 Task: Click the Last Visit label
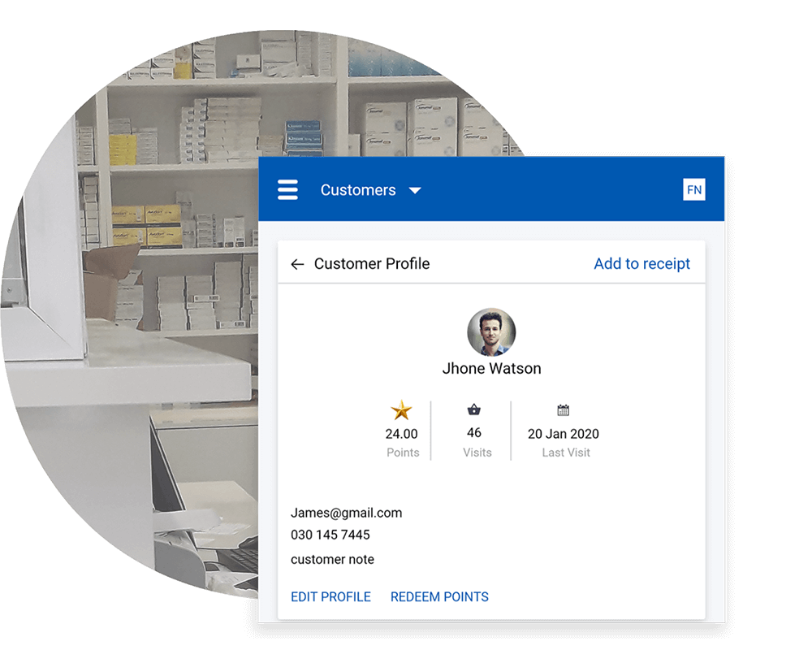point(566,453)
